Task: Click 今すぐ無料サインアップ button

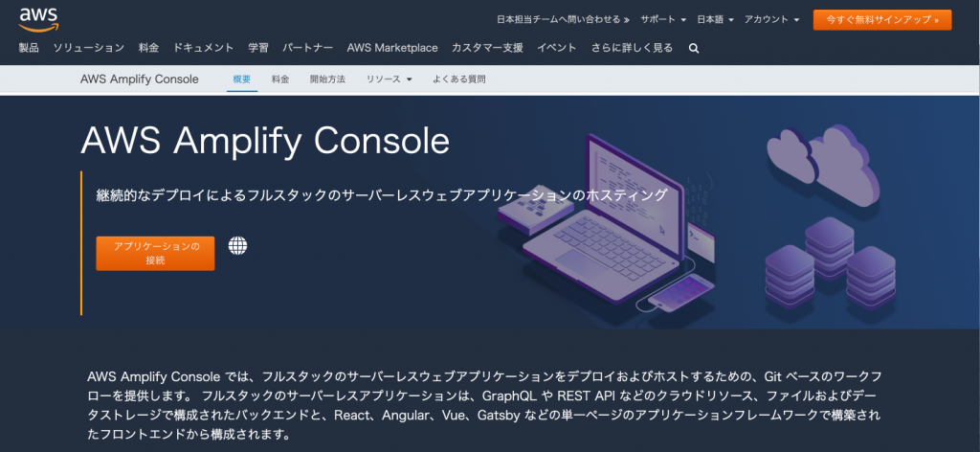Action: point(881,19)
